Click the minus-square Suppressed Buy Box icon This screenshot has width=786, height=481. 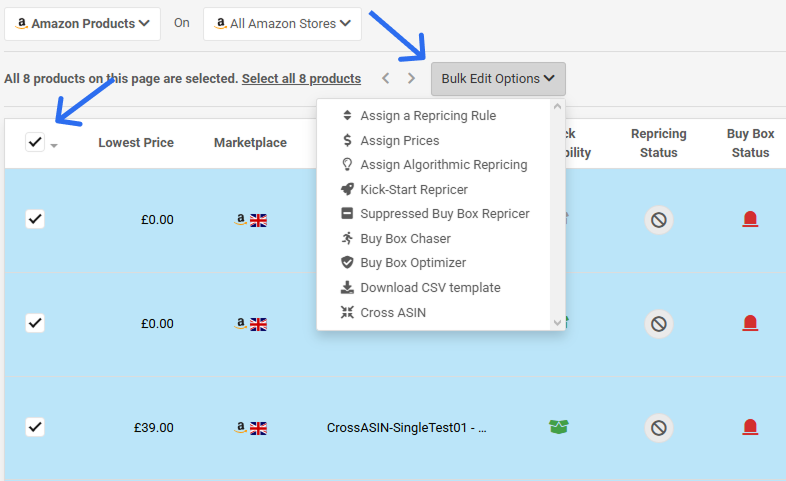(347, 213)
